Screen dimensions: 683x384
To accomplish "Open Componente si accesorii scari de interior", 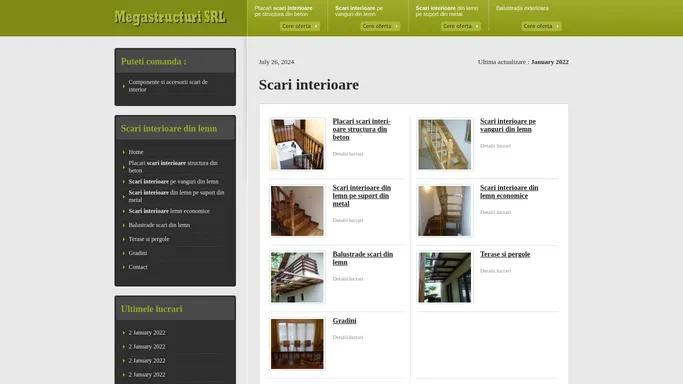I will point(168,86).
